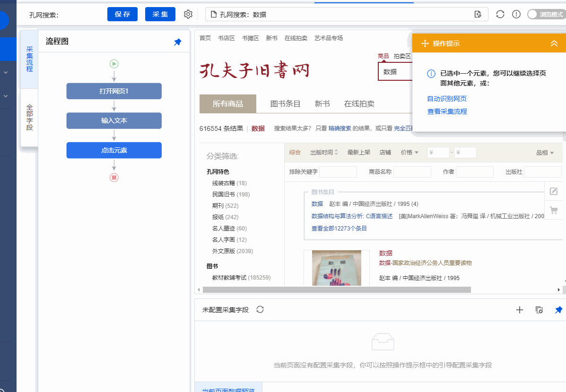Click 书店区 in site navigation
This screenshot has height=392, width=566.
(x=226, y=38)
